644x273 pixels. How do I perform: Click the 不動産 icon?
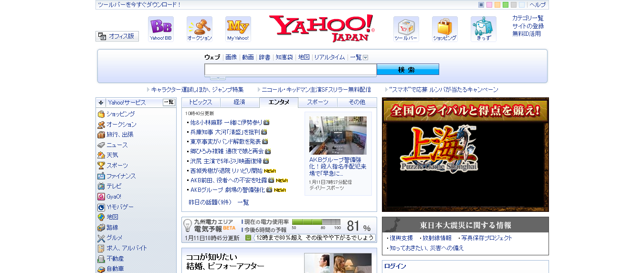pyautogui.click(x=101, y=259)
